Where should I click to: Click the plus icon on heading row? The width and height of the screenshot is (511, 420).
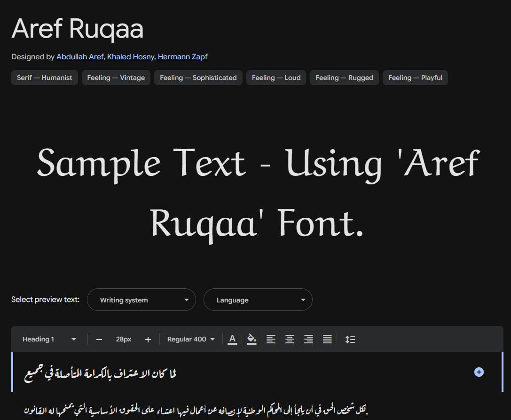[479, 372]
